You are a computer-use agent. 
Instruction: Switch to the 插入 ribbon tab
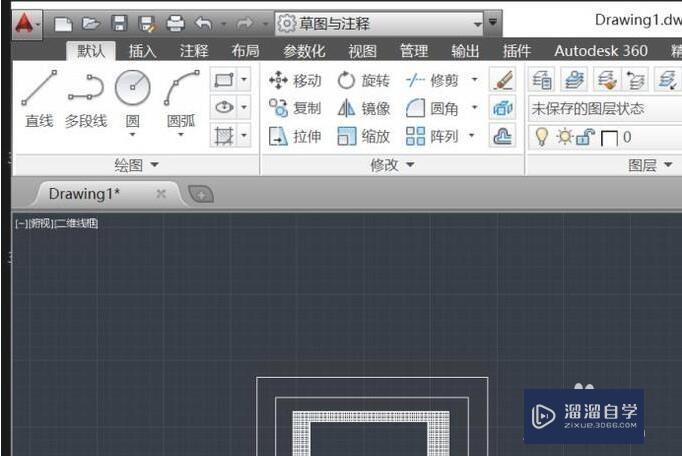point(142,51)
